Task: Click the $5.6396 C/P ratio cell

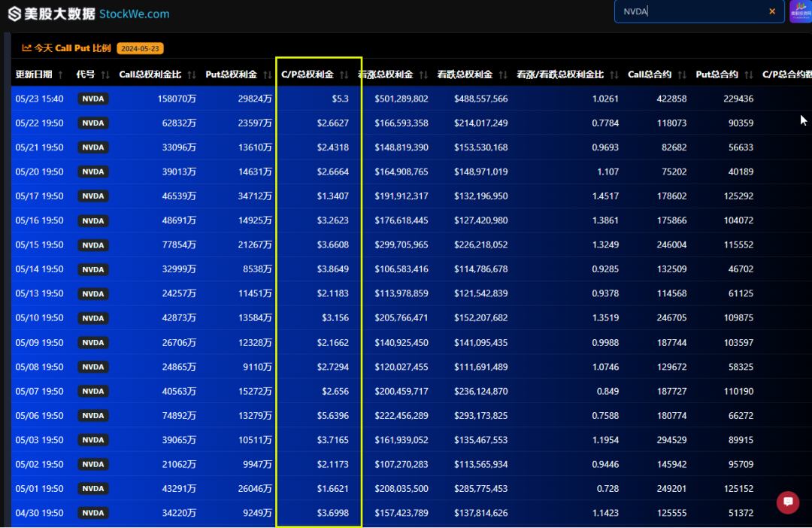Action: (x=333, y=416)
